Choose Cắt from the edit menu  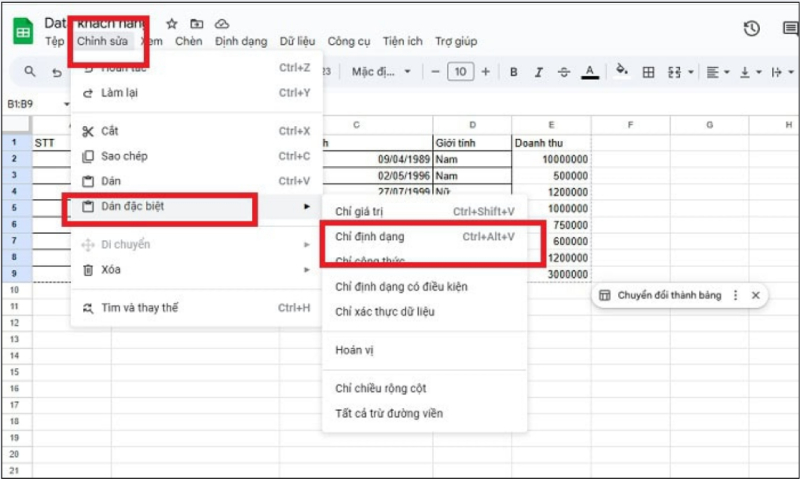click(196, 131)
